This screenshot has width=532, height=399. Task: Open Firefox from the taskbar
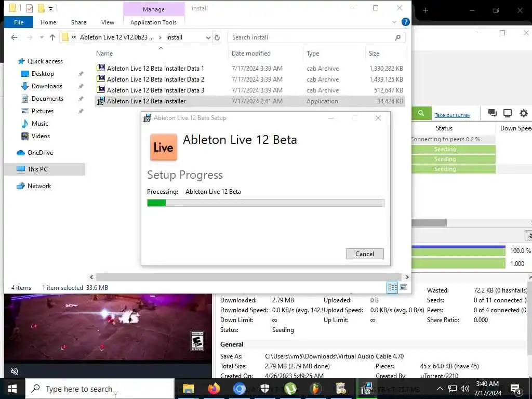pos(214,389)
